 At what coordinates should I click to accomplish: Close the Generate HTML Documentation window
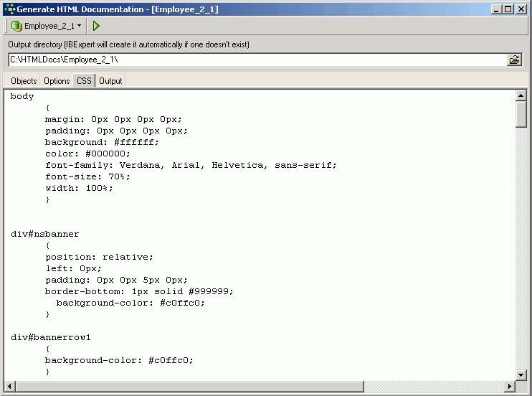521,9
